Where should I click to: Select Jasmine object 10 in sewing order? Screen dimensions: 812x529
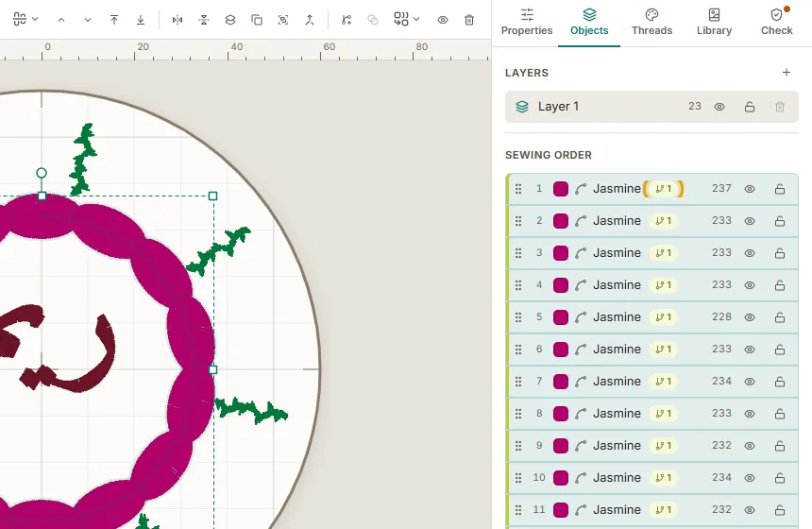[x=651, y=478]
